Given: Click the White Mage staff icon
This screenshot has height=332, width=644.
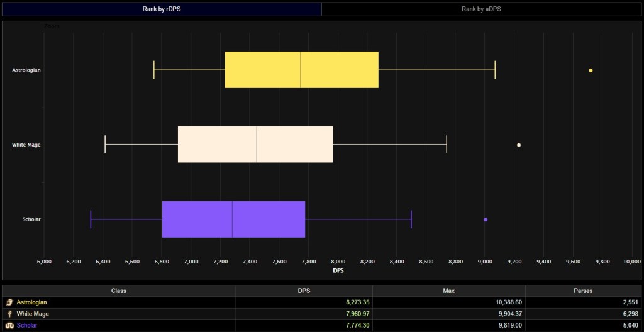Looking at the screenshot, I should (x=9, y=314).
